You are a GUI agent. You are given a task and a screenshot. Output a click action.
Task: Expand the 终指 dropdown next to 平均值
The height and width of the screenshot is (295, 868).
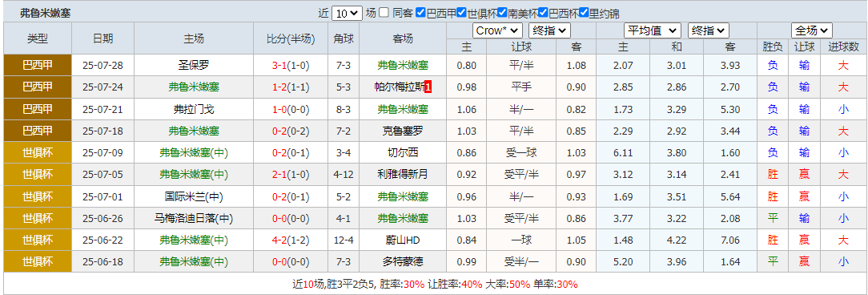[709, 30]
